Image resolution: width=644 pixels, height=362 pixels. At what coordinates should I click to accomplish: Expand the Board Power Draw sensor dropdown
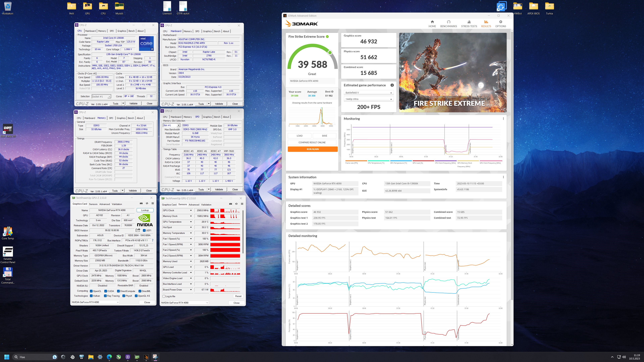tap(191, 290)
